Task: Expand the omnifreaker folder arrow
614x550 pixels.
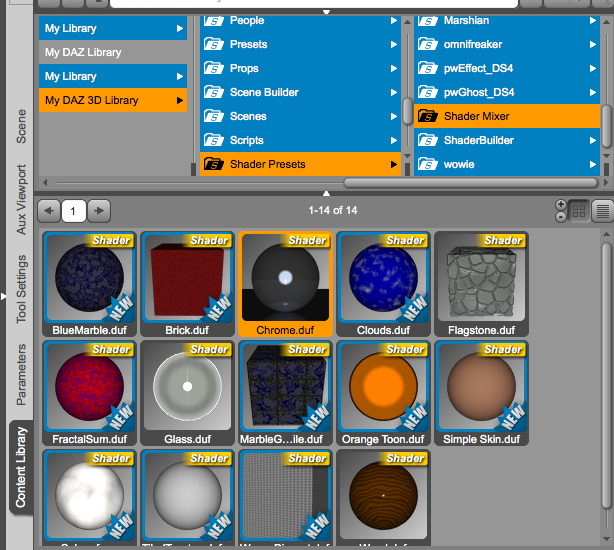Action: tap(593, 45)
